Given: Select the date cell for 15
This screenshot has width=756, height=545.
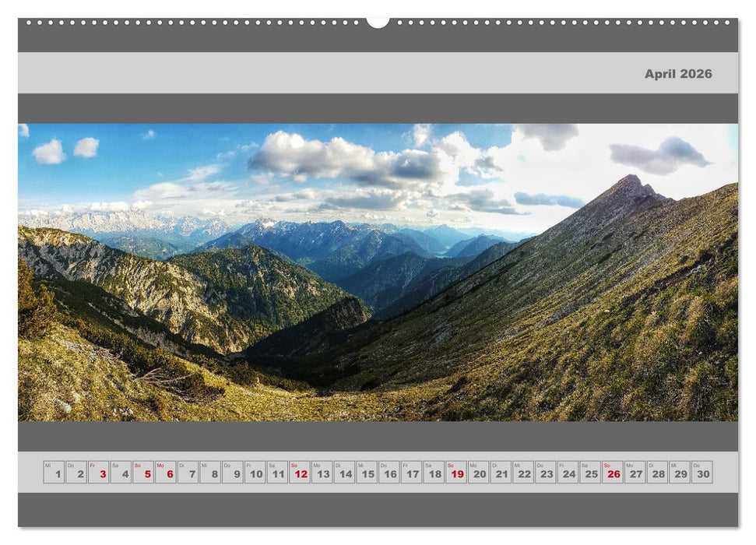Looking at the screenshot, I should click(x=366, y=472).
